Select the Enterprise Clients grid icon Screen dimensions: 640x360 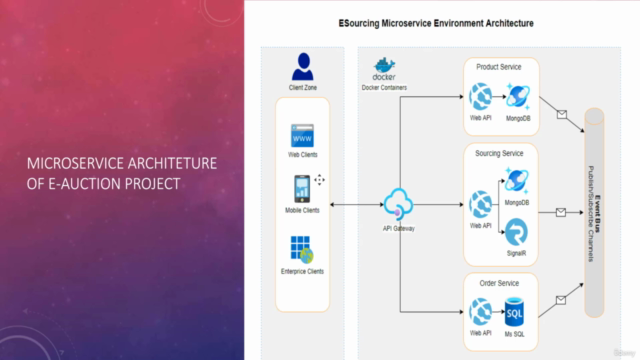(302, 249)
